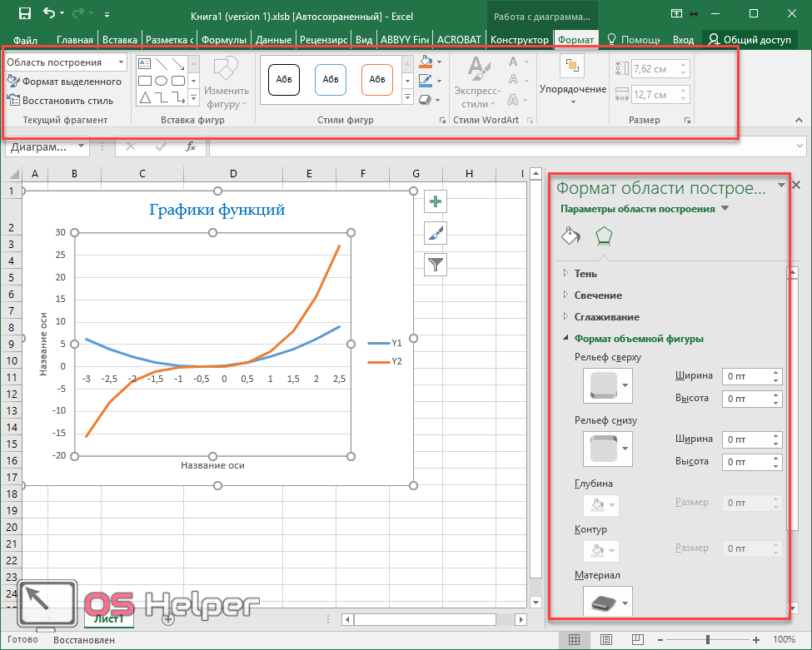Click the Рельеф сверху Ширина input field
The width and height of the screenshot is (812, 650).
coord(746,376)
